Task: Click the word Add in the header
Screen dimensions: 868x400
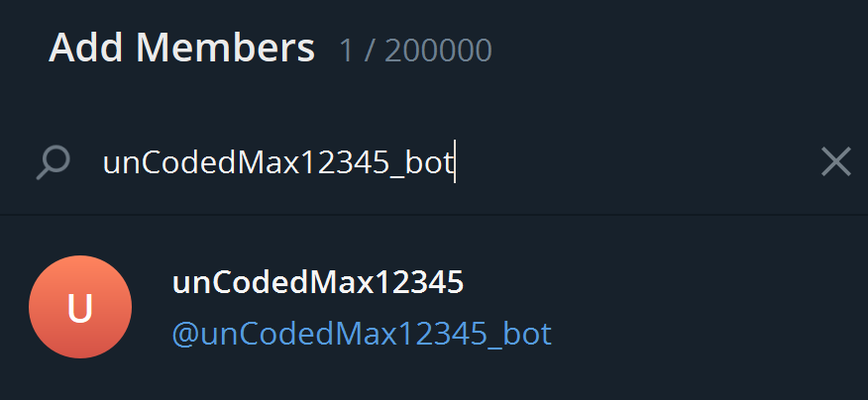Action: coord(88,49)
